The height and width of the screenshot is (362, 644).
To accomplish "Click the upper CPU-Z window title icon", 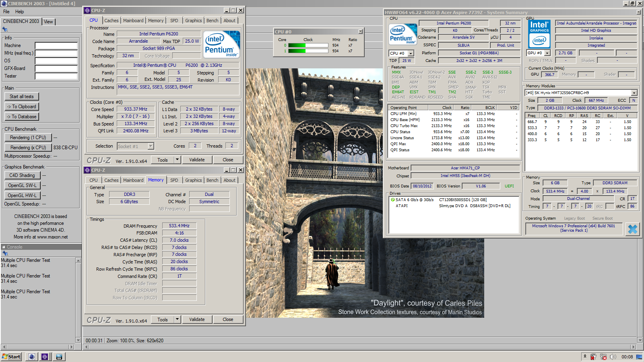I will [x=87, y=10].
